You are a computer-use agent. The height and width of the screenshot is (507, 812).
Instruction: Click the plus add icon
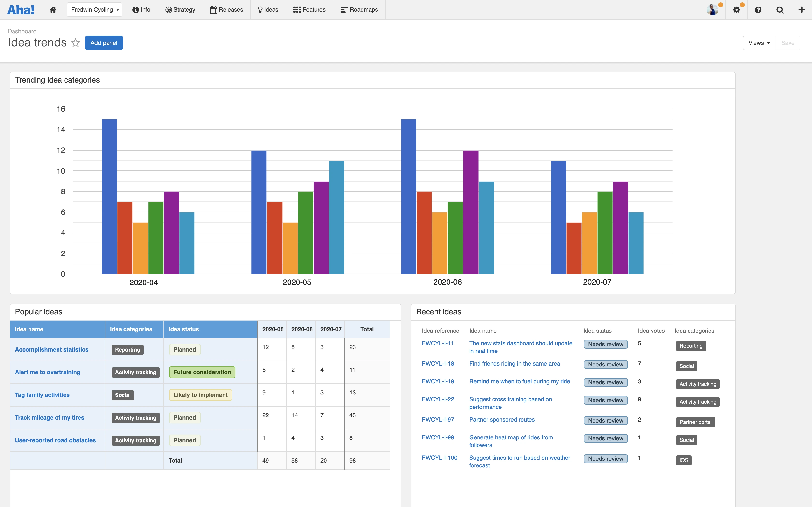point(801,10)
